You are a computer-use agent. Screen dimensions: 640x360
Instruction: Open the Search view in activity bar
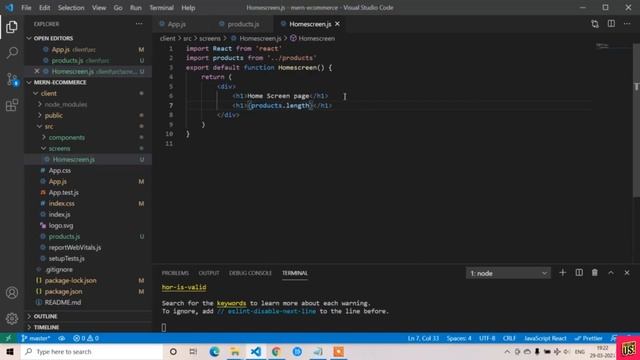point(12,53)
